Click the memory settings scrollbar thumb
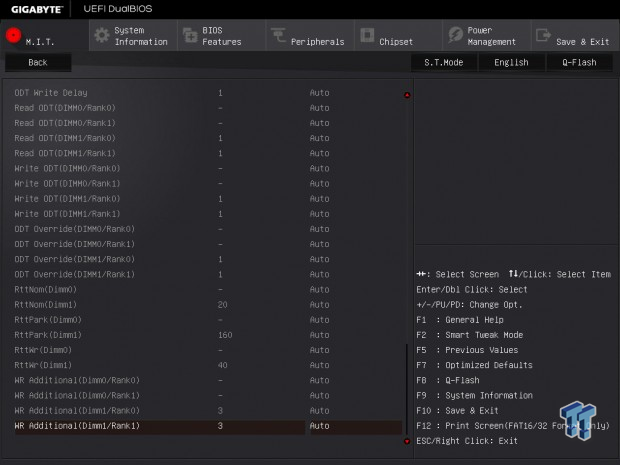The height and width of the screenshot is (465, 620). coord(407,389)
